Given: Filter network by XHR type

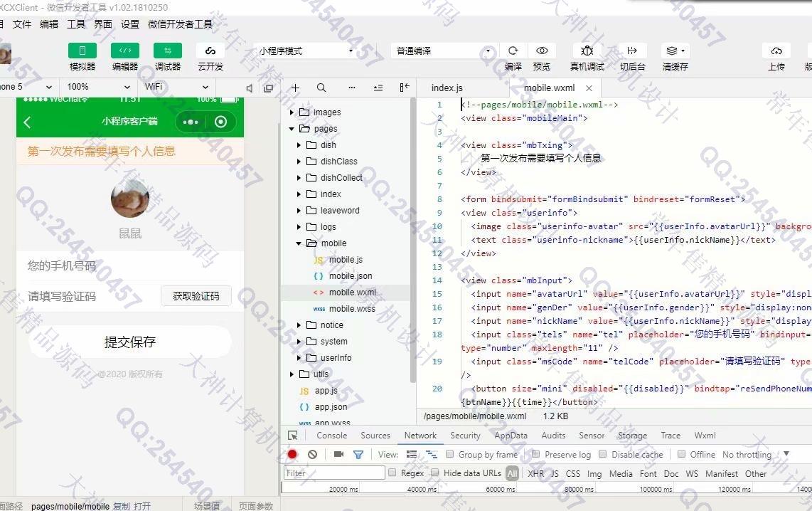Looking at the screenshot, I should (x=535, y=473).
